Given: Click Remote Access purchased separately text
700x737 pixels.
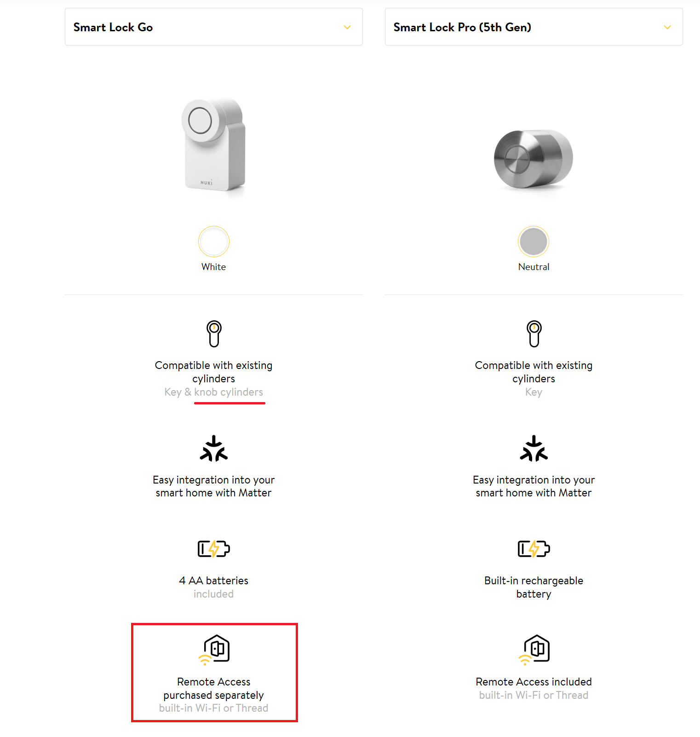Looking at the screenshot, I should (x=214, y=688).
